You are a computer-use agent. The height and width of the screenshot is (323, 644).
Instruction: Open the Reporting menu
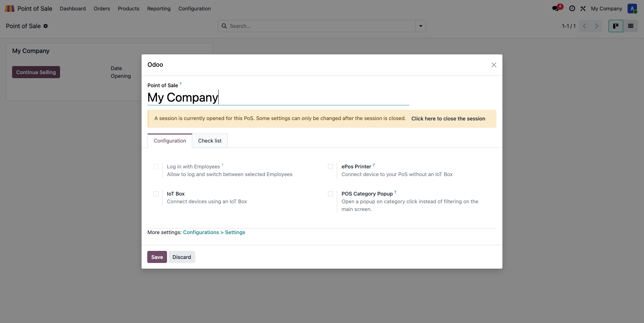click(x=159, y=8)
